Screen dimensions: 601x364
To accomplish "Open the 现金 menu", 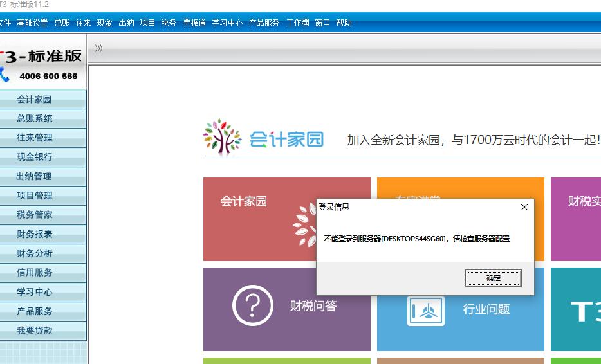I will click(x=104, y=23).
